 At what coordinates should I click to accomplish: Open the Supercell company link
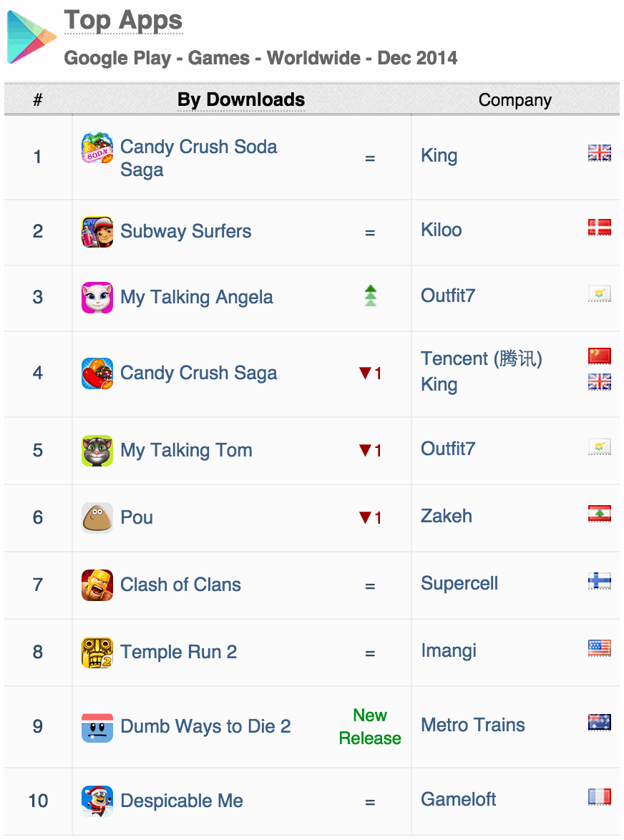point(459,584)
